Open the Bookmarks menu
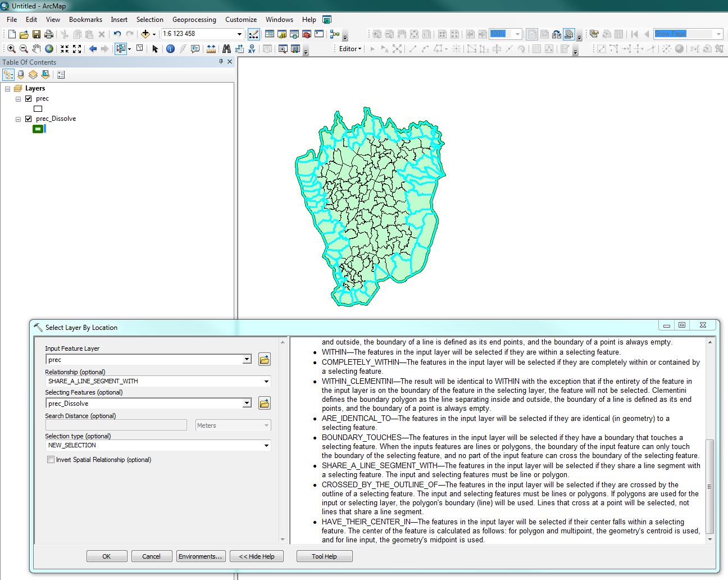The height and width of the screenshot is (580, 728). coord(85,20)
